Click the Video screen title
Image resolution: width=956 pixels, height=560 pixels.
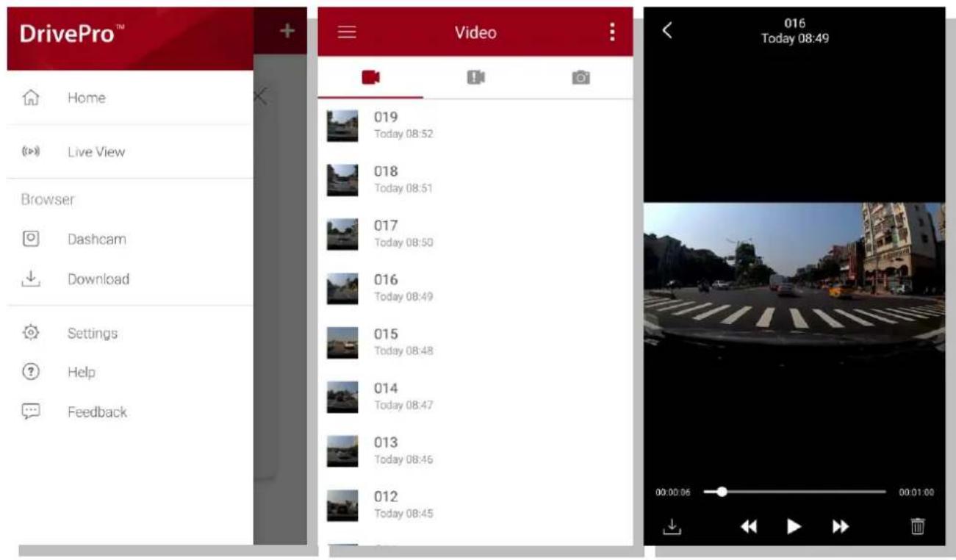pyautogui.click(x=475, y=33)
